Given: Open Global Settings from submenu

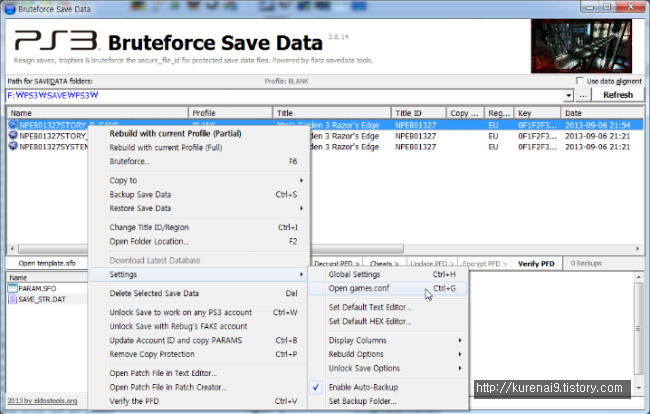Looking at the screenshot, I should 354,274.
